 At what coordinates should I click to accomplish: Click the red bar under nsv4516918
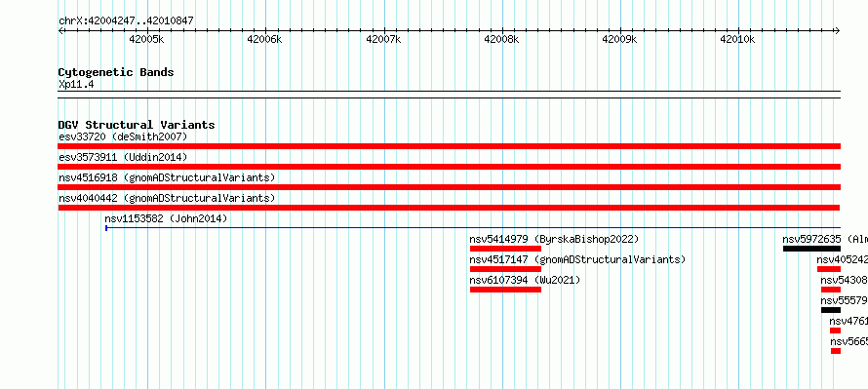pos(450,187)
